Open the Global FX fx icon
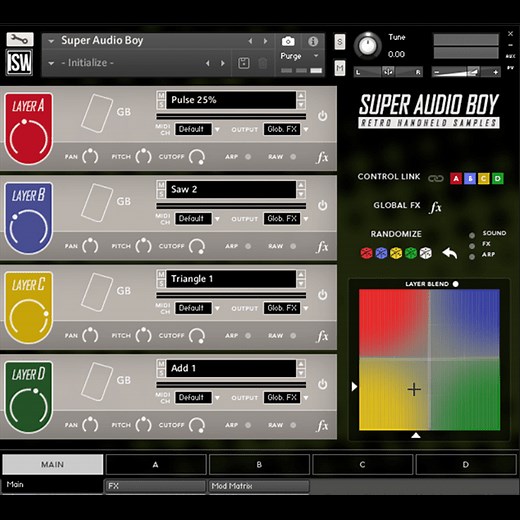The width and height of the screenshot is (520, 520). tap(435, 207)
